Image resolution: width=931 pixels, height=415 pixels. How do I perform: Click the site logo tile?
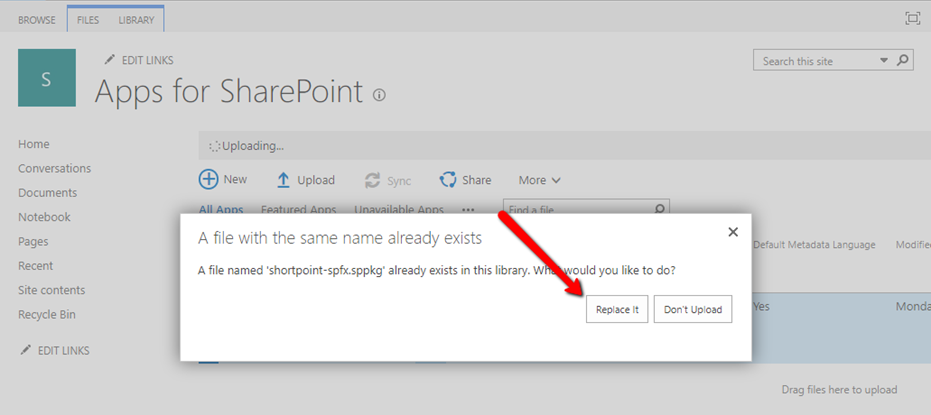click(47, 78)
